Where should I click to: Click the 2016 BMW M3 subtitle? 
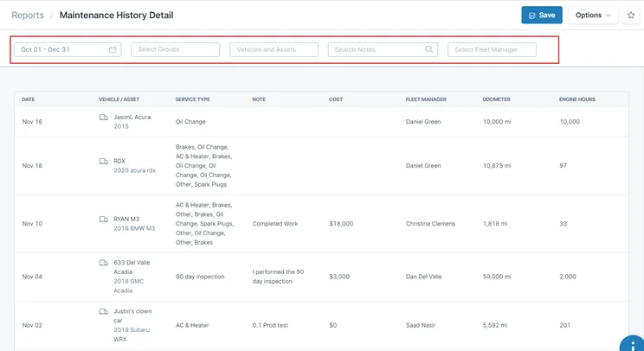click(134, 228)
